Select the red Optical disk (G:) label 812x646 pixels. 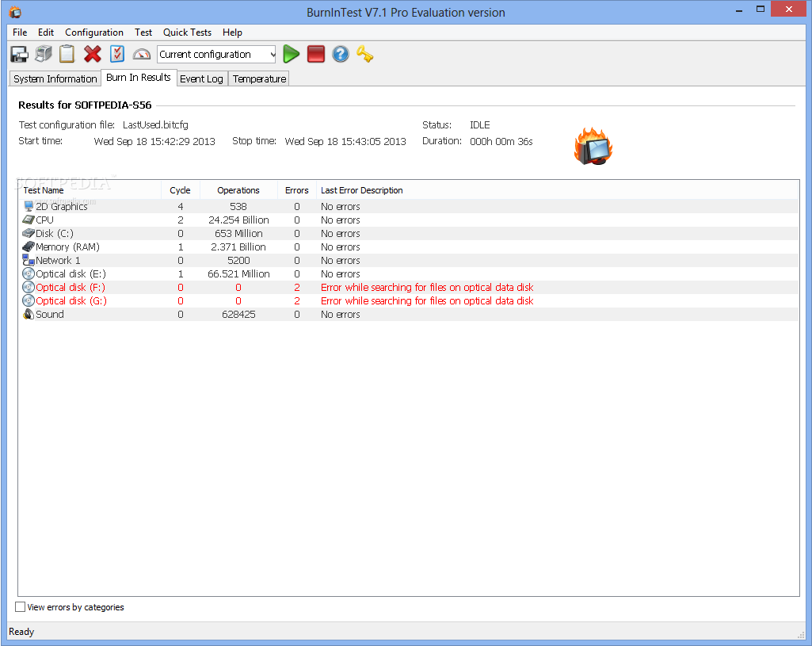point(71,300)
